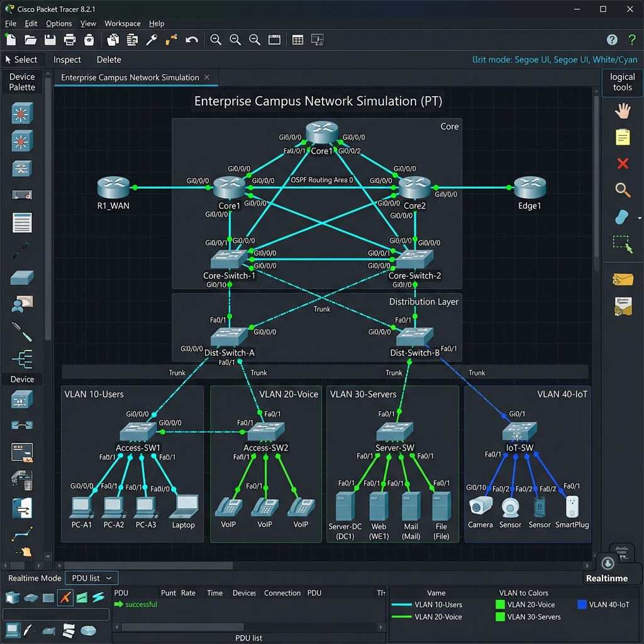Open the Help menu

[157, 23]
